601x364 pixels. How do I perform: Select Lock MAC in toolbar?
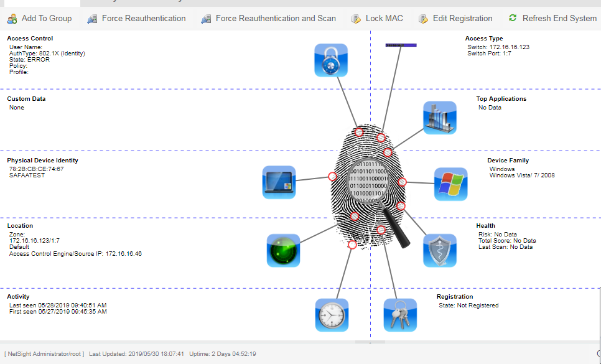point(377,19)
